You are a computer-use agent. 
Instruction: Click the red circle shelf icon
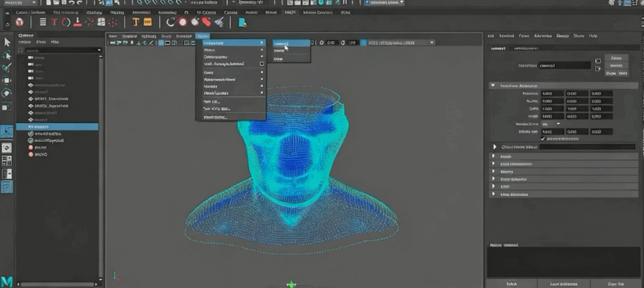pos(182,22)
